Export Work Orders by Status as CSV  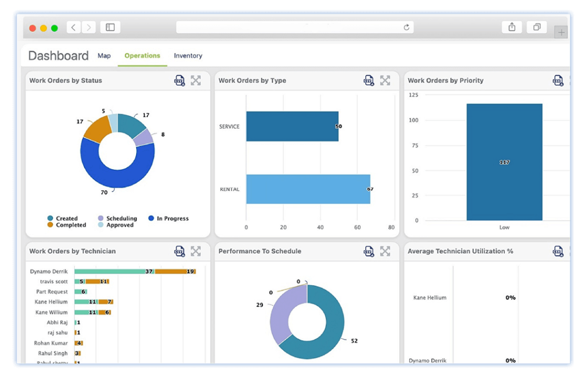179,80
